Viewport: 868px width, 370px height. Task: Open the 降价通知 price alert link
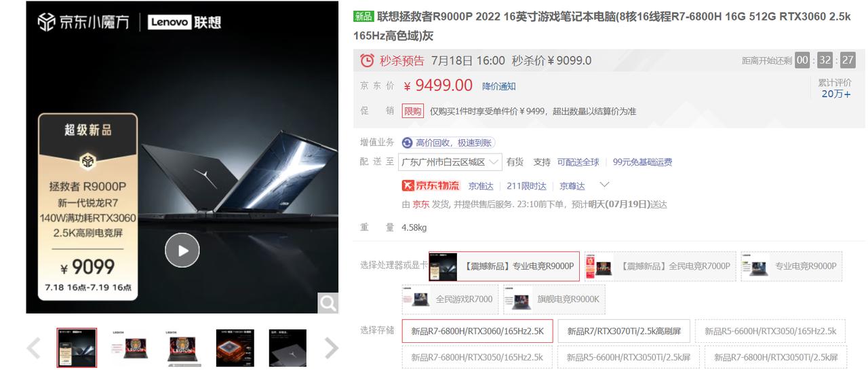point(499,86)
